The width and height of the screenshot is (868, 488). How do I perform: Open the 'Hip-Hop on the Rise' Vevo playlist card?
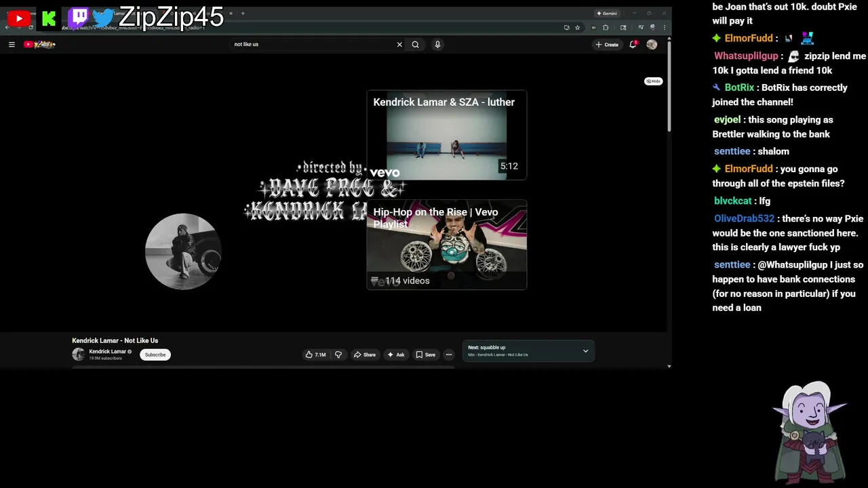[x=446, y=245]
